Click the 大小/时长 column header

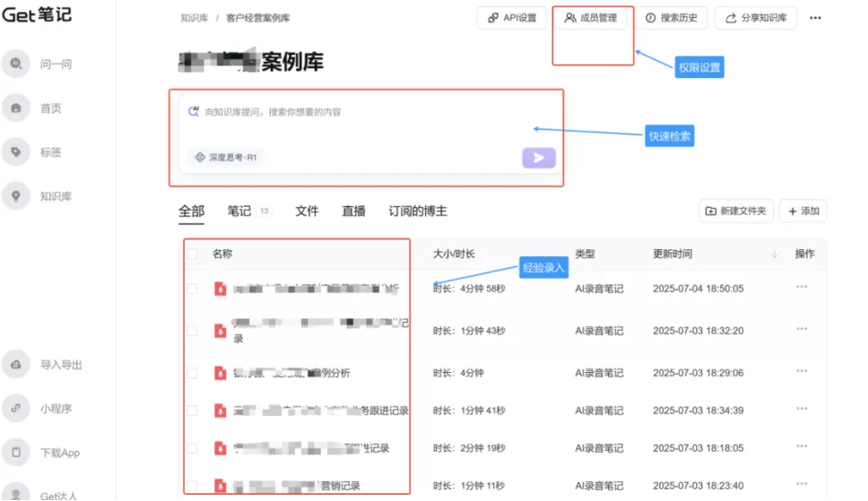click(454, 254)
